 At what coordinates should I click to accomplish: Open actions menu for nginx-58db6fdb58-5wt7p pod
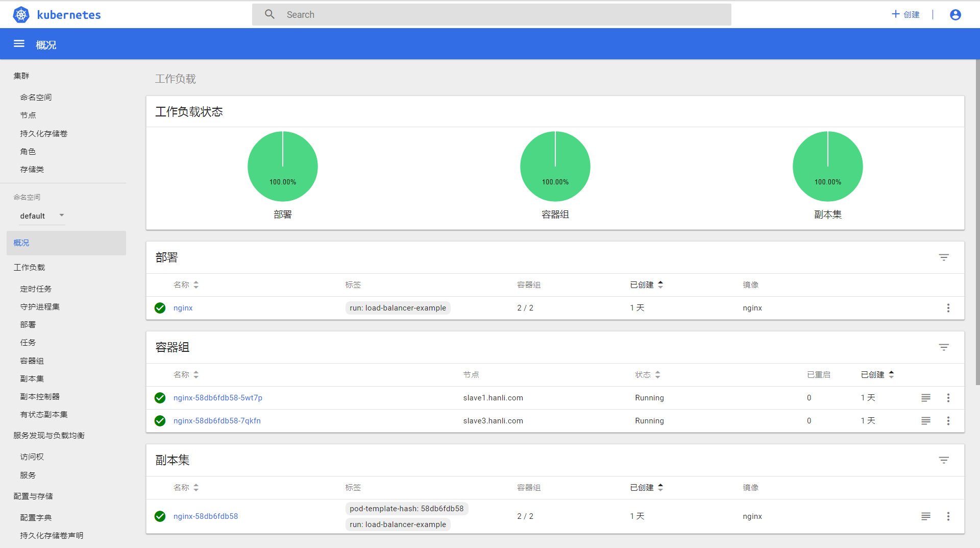pos(948,398)
